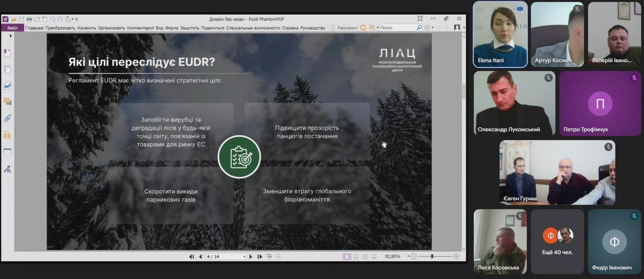The width and height of the screenshot is (644, 279).
Task: Open the page number dropdown
Action: [244, 257]
